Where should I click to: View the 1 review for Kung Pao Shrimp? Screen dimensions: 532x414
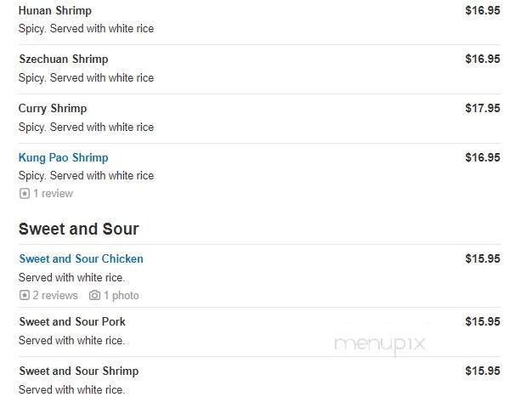53,194
